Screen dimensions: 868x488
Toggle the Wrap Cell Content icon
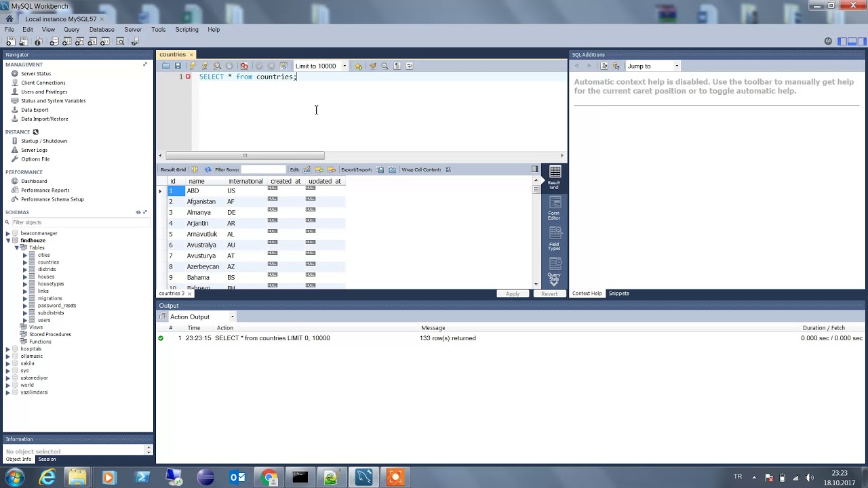[x=448, y=169]
